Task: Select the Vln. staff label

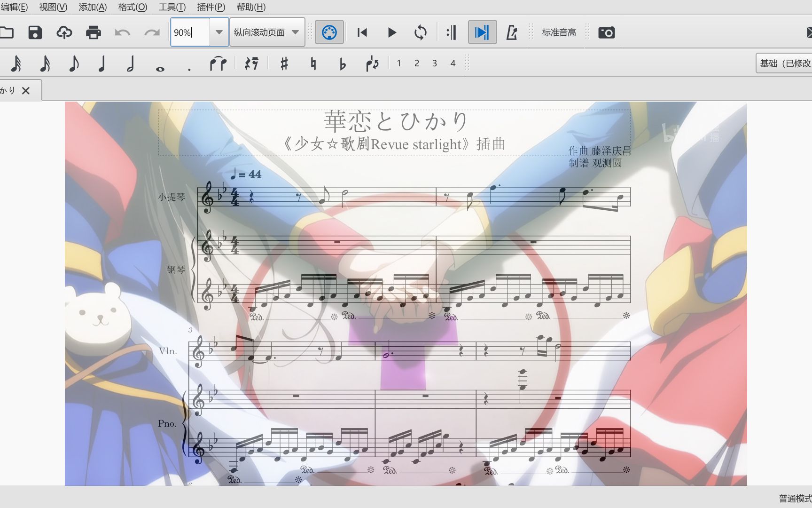Action: [168, 351]
